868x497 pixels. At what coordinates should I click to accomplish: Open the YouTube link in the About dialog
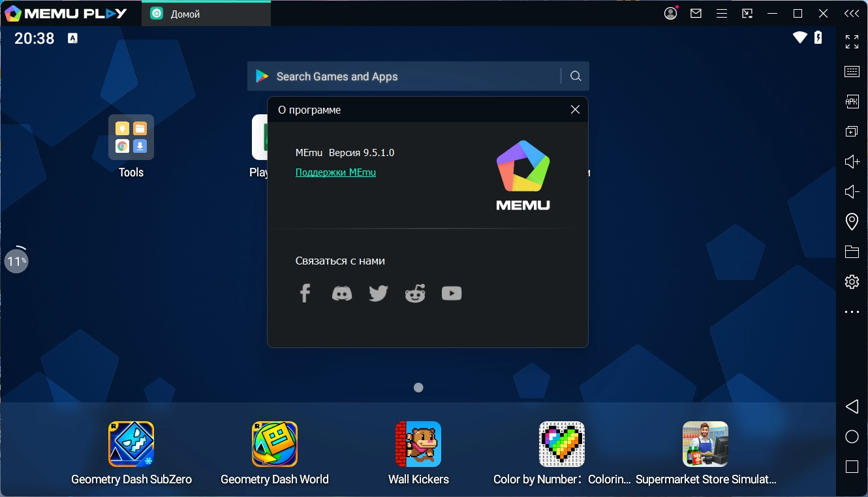pyautogui.click(x=452, y=293)
